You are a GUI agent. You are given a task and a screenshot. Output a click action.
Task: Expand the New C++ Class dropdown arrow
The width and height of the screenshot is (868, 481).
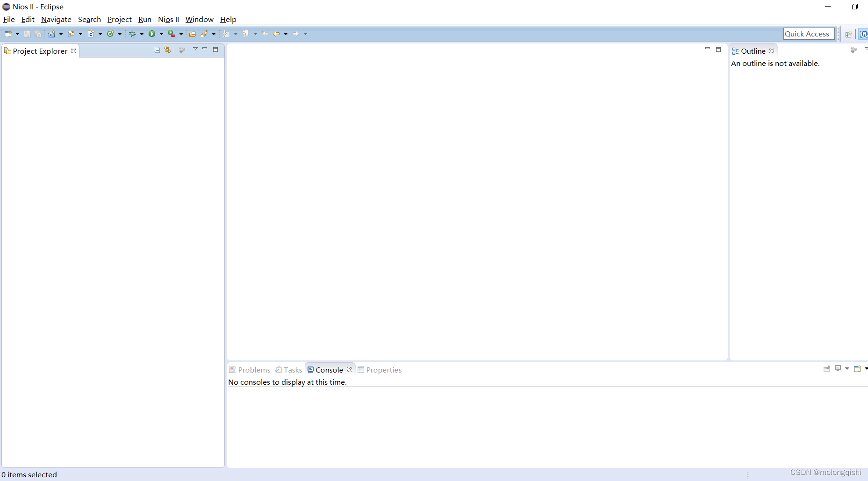120,34
